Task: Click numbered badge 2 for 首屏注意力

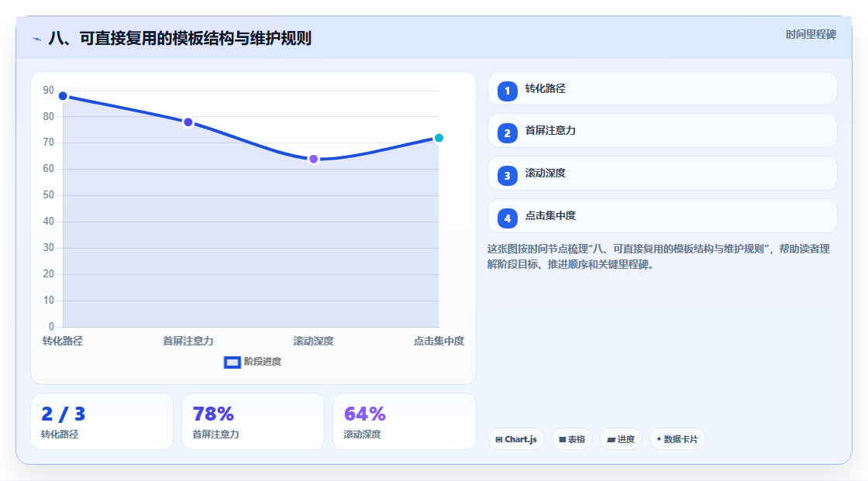Action: 507,133
